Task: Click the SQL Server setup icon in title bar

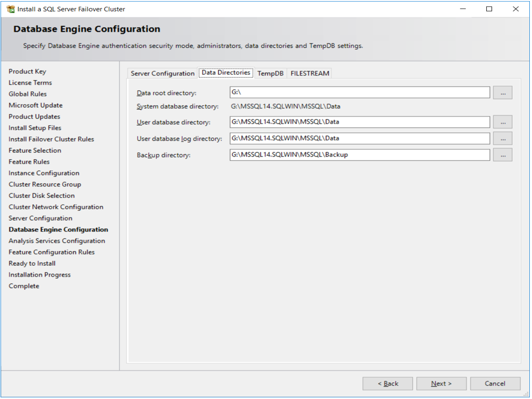Action: [x=11, y=9]
